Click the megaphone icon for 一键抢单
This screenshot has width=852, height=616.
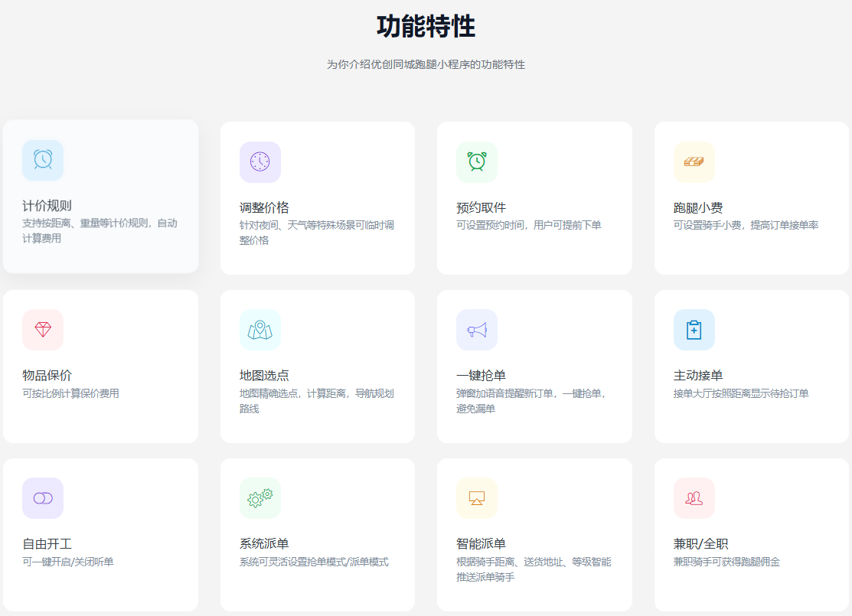(477, 330)
